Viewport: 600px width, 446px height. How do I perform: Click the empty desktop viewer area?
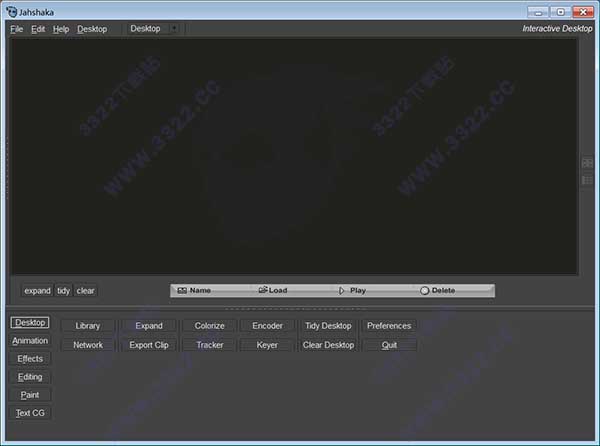pyautogui.click(x=294, y=156)
